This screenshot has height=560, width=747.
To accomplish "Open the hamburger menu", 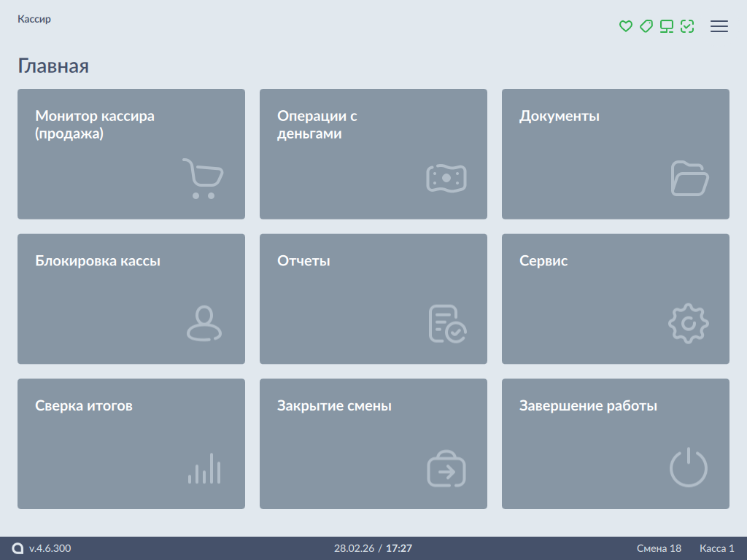I will pyautogui.click(x=719, y=26).
